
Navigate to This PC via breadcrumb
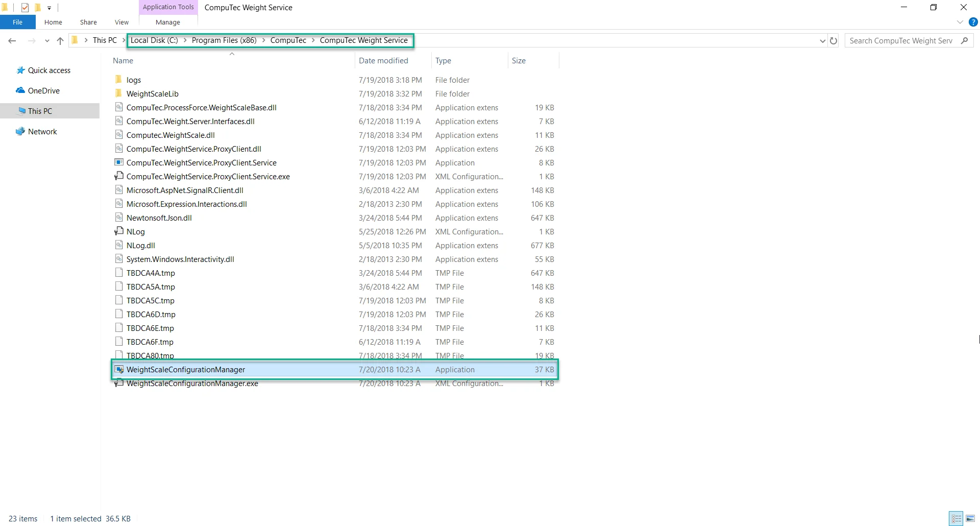tap(105, 40)
